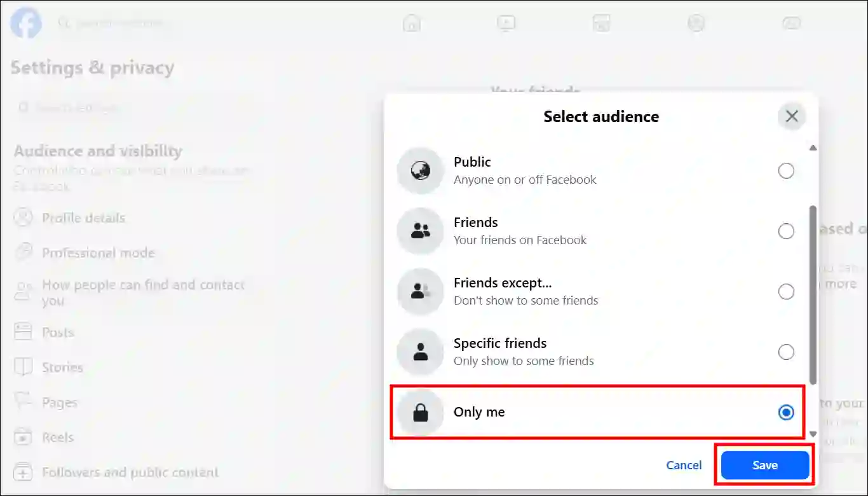Screen dimensions: 868x496
Task: Click the Cancel link
Action: point(684,465)
